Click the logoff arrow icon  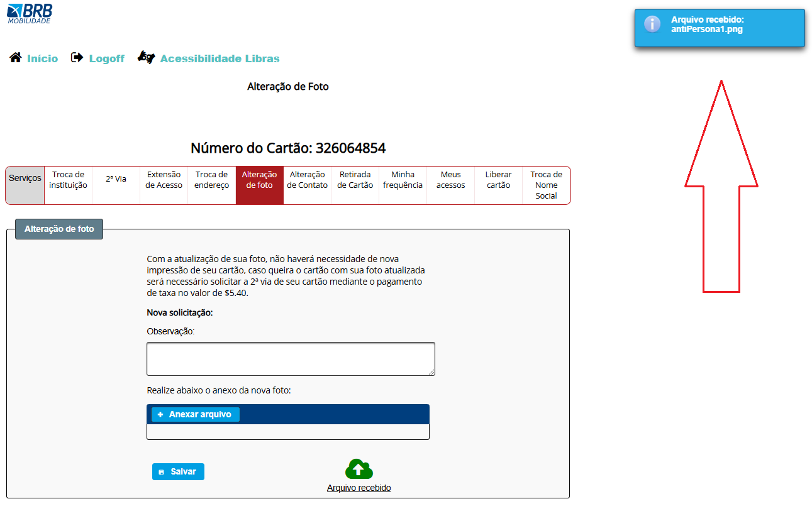77,58
